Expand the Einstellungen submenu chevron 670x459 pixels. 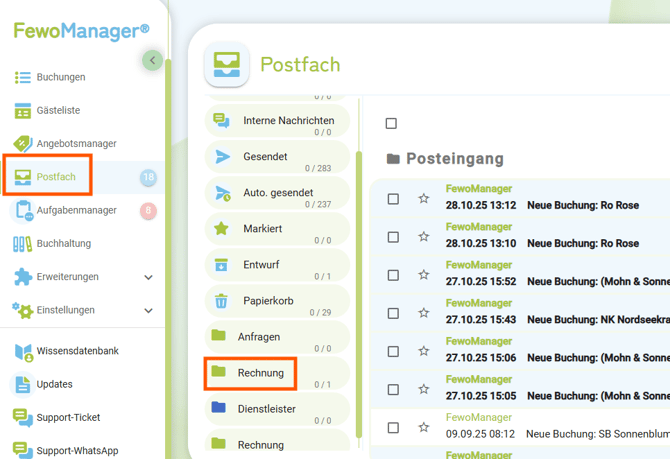click(x=148, y=311)
